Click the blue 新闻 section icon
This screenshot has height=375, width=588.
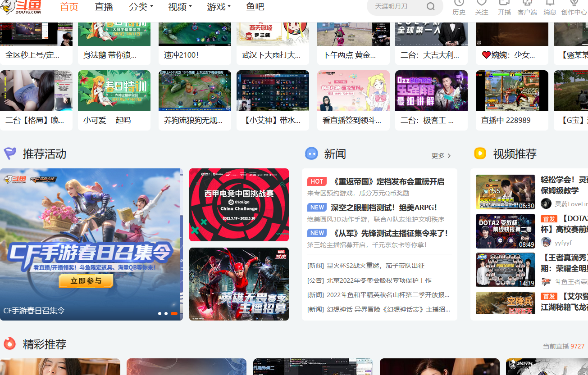[311, 154]
